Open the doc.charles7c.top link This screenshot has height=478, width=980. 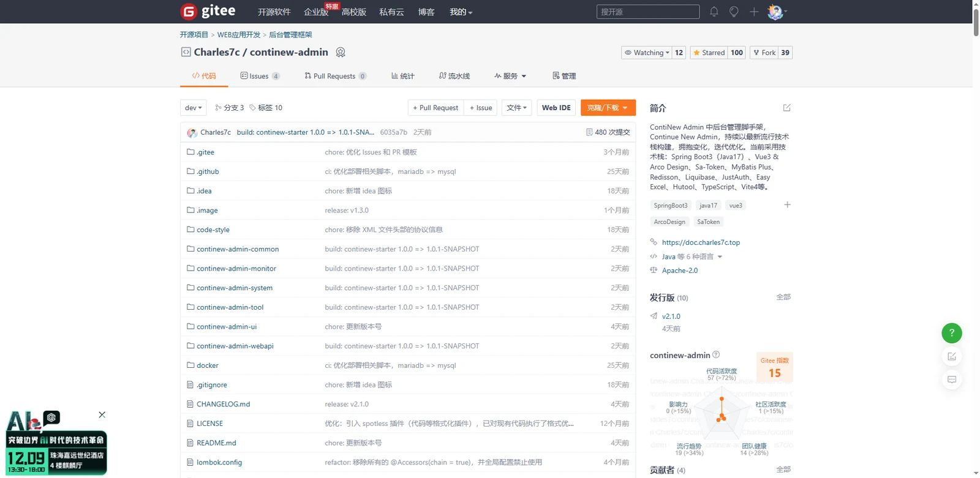701,242
